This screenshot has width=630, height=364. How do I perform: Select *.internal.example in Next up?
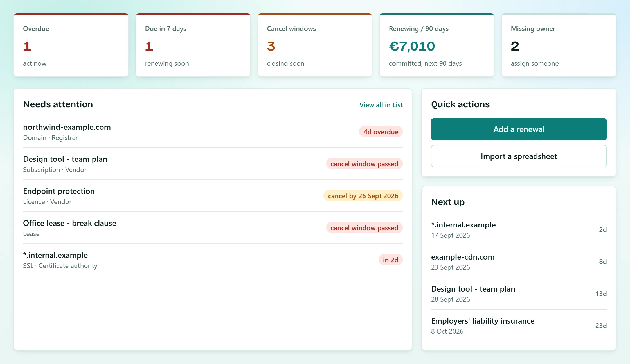[x=519, y=229]
